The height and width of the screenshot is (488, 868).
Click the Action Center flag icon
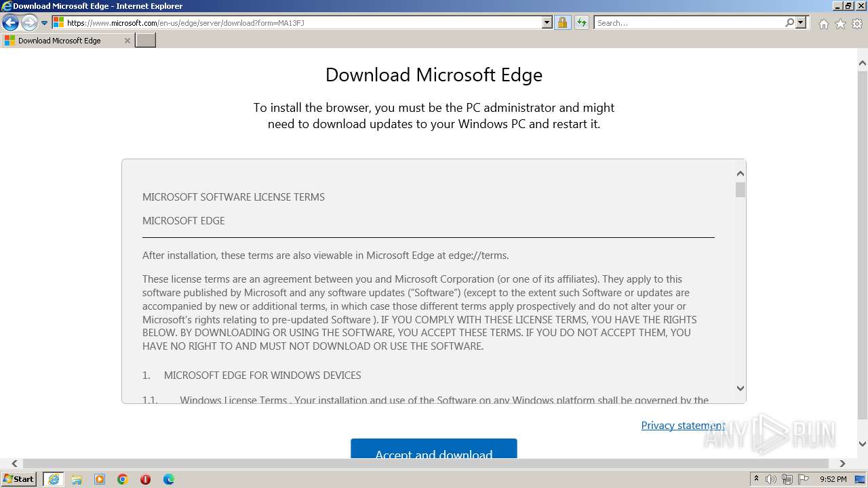click(x=804, y=479)
